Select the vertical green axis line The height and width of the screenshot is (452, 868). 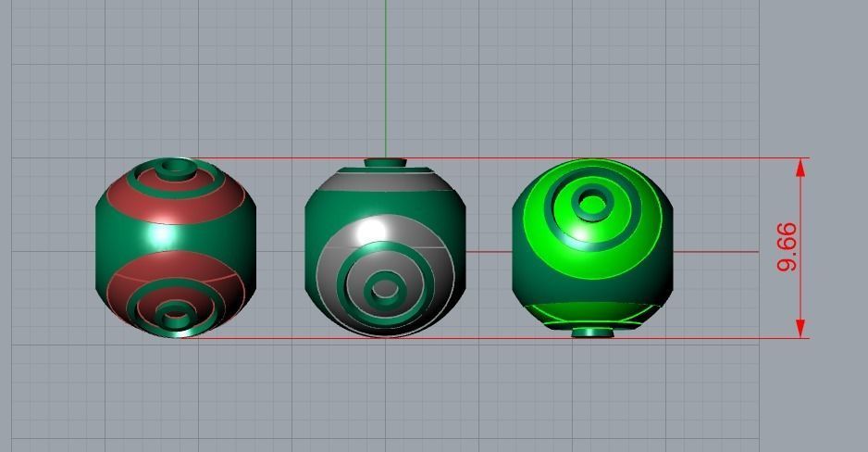point(386,79)
